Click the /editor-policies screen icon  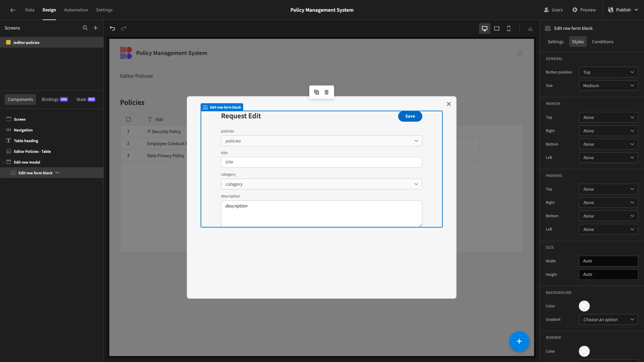[8, 43]
